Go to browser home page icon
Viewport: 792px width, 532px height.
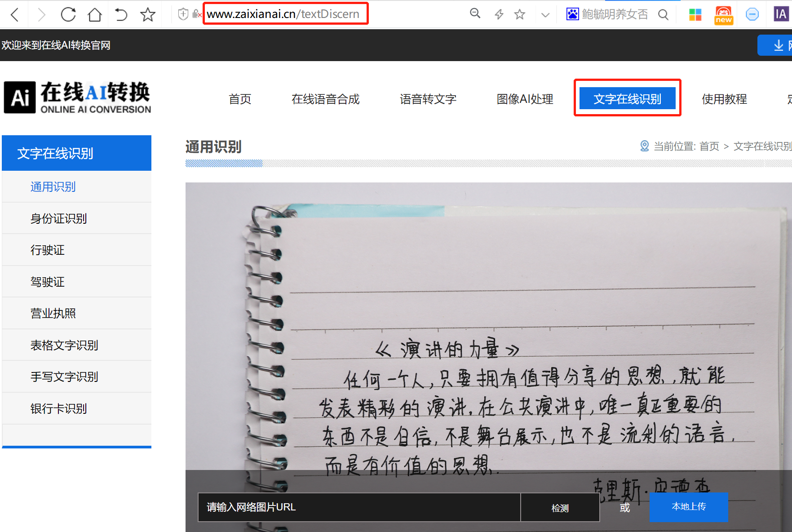pos(94,14)
